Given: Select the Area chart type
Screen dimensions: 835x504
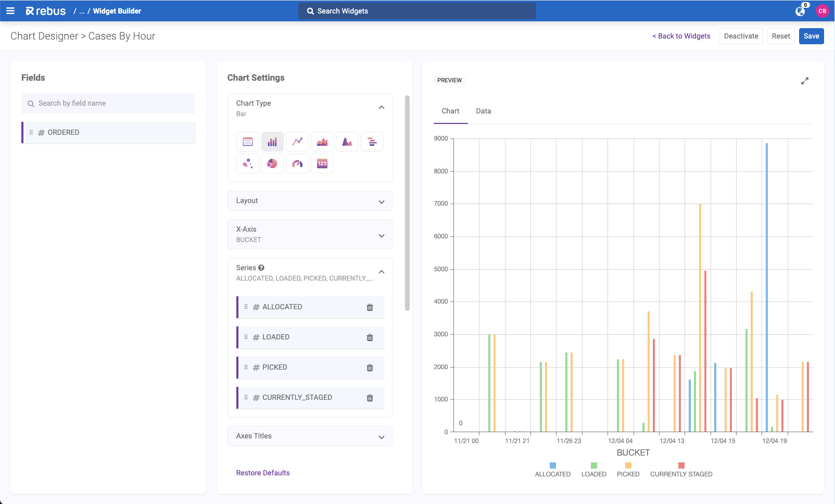Looking at the screenshot, I should click(x=322, y=142).
